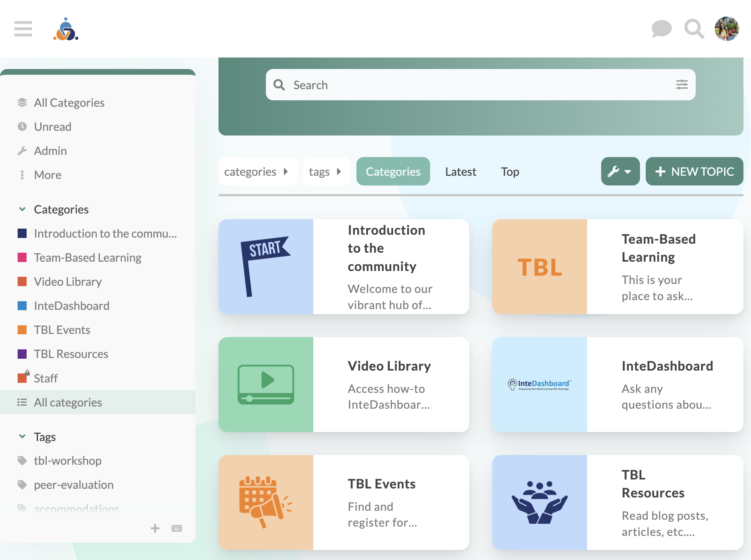Image resolution: width=751 pixels, height=560 pixels.
Task: Switch to the Top tab
Action: click(510, 171)
